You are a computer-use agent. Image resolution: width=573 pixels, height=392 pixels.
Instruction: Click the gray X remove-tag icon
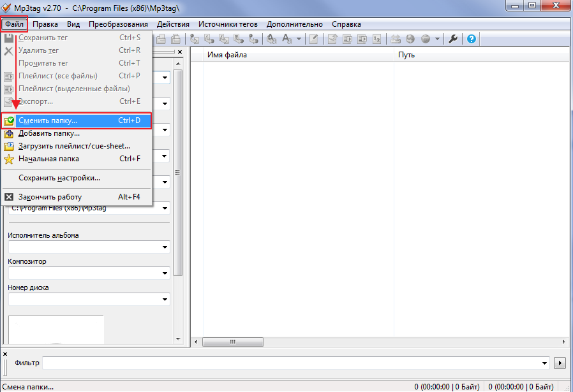point(8,51)
